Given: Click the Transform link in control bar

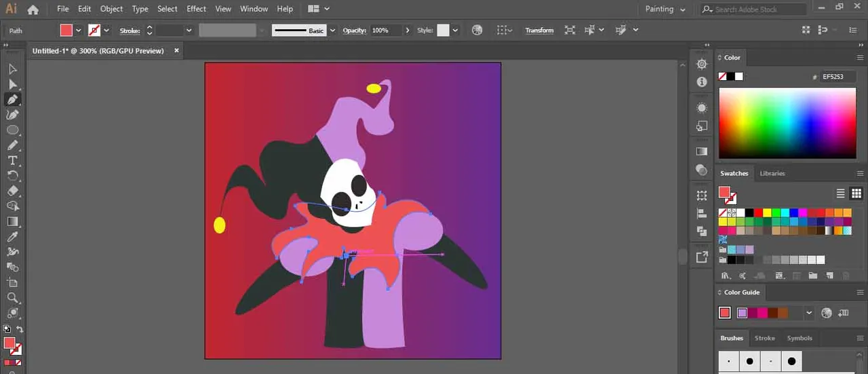Looking at the screenshot, I should [x=539, y=31].
